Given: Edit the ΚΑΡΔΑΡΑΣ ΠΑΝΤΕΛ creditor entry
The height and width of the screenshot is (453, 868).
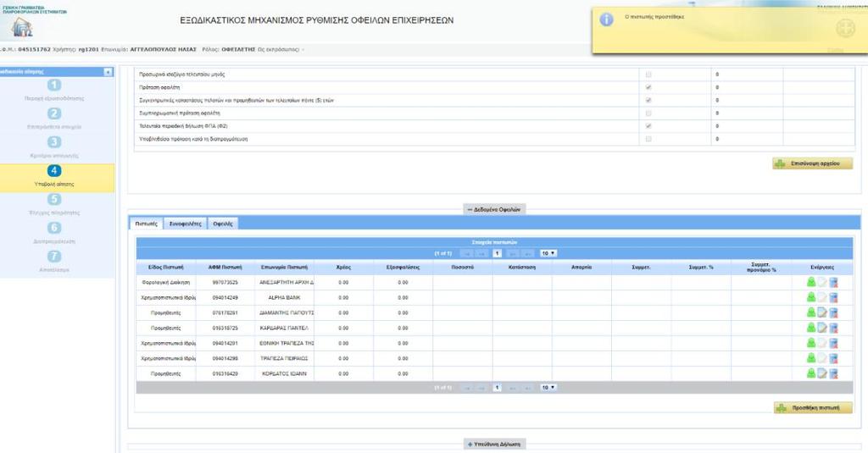Looking at the screenshot, I should [x=822, y=328].
